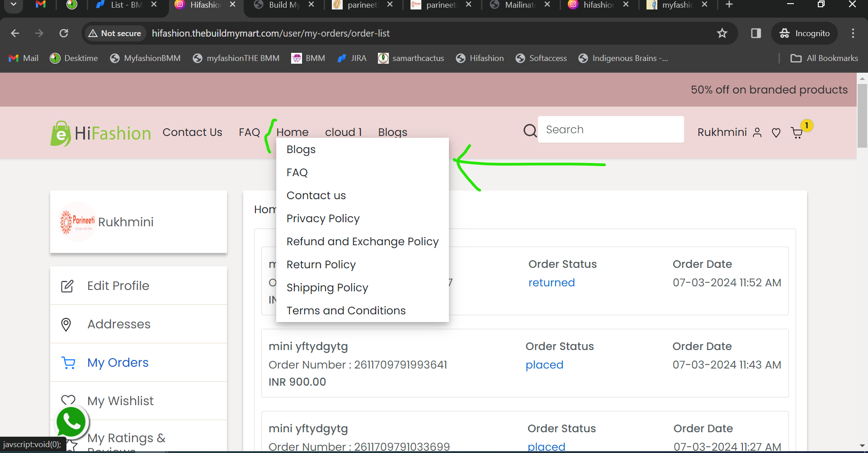Open Chrome three-dot menu
Screen dimensions: 868x453
853,33
